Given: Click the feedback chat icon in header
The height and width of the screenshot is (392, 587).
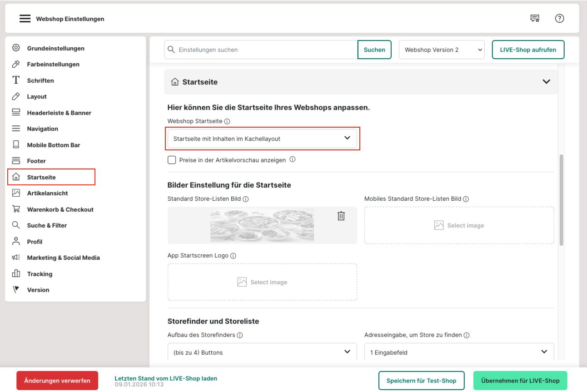Looking at the screenshot, I should tap(535, 19).
